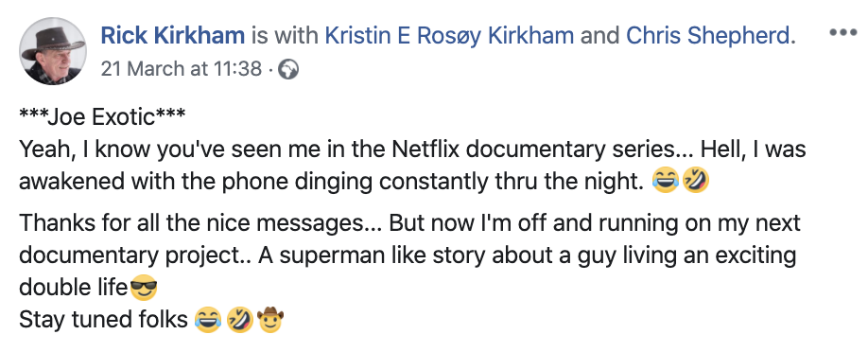Open the 21 March at 11:38 timestamp

coord(181,69)
